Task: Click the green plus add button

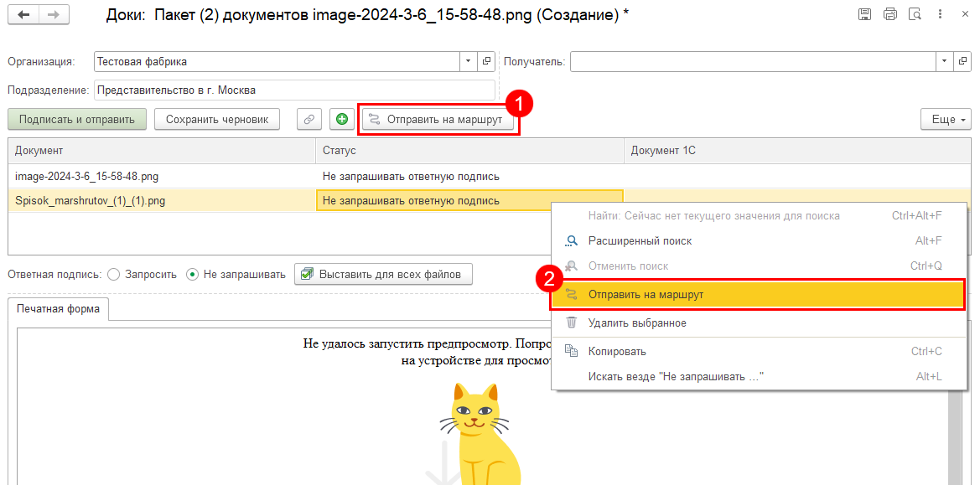Action: pos(342,120)
